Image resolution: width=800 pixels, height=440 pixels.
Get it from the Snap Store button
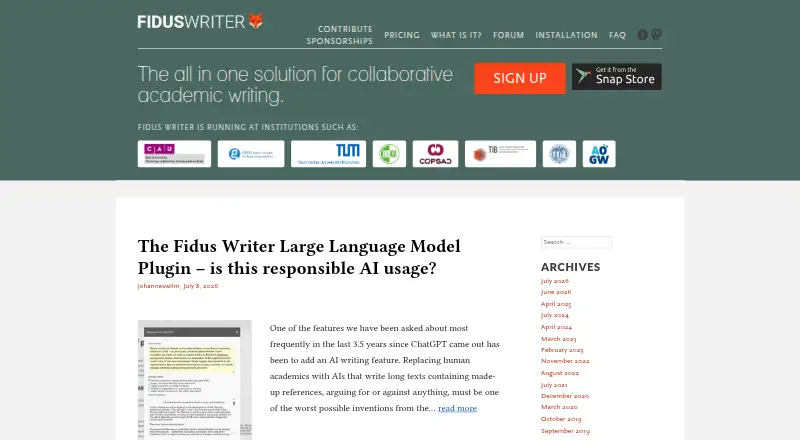click(617, 77)
